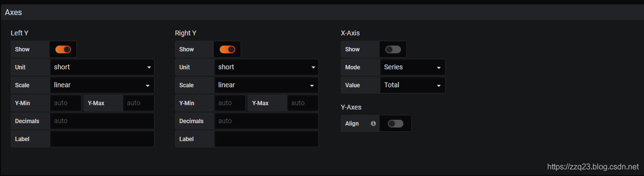The width and height of the screenshot is (644, 176).
Task: Open Right Y Unit dropdown
Action: coord(266,67)
